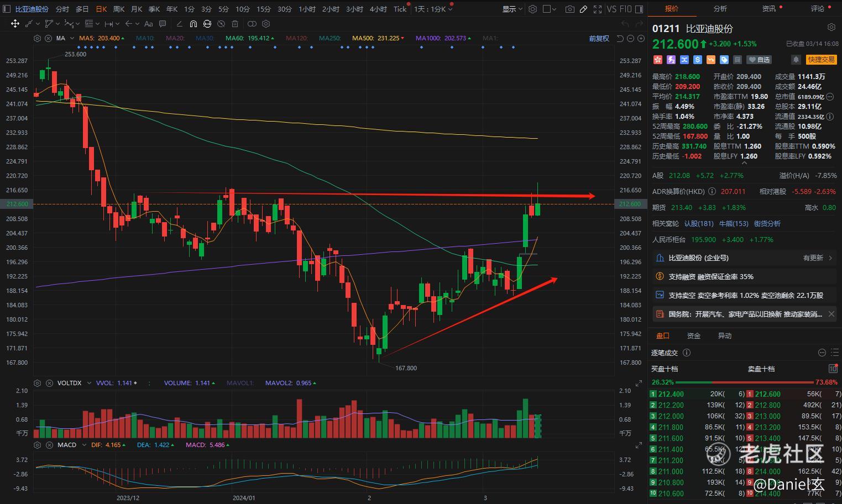Open the 显示 display dropdown
Image resolution: width=842 pixels, height=504 pixels.
(512, 9)
